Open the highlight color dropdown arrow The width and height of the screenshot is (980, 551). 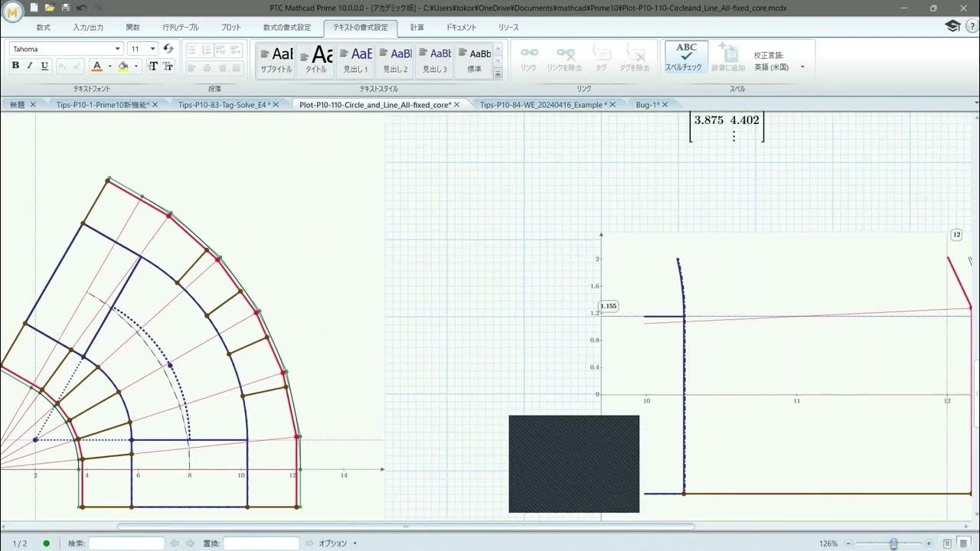pos(136,67)
